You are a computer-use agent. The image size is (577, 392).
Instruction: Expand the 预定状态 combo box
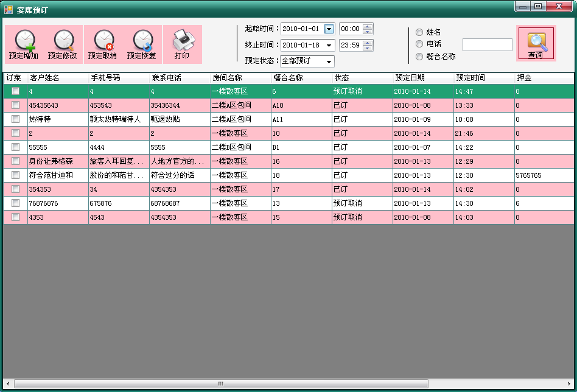pyautogui.click(x=329, y=61)
